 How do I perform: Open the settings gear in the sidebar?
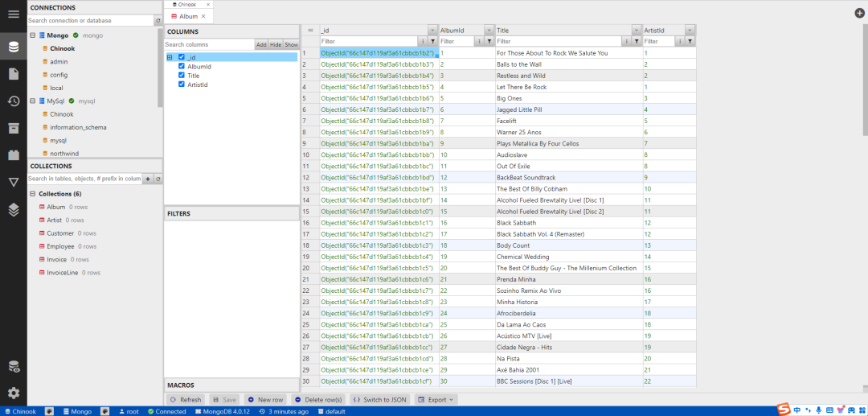[13, 393]
